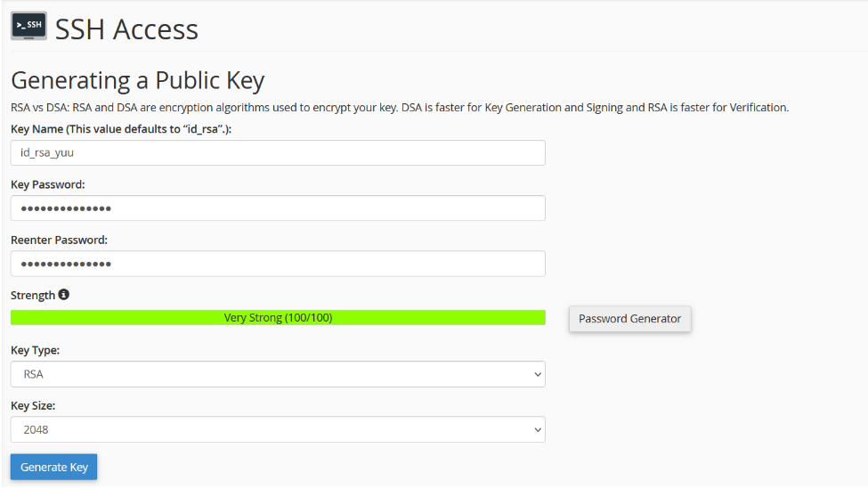
Task: Click the SSH Access page title
Action: [x=126, y=29]
